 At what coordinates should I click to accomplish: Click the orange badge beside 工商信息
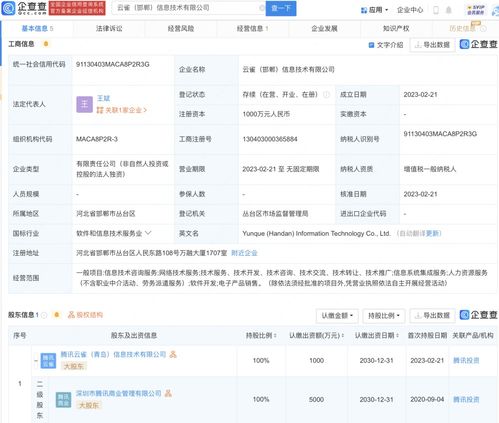click(46, 44)
